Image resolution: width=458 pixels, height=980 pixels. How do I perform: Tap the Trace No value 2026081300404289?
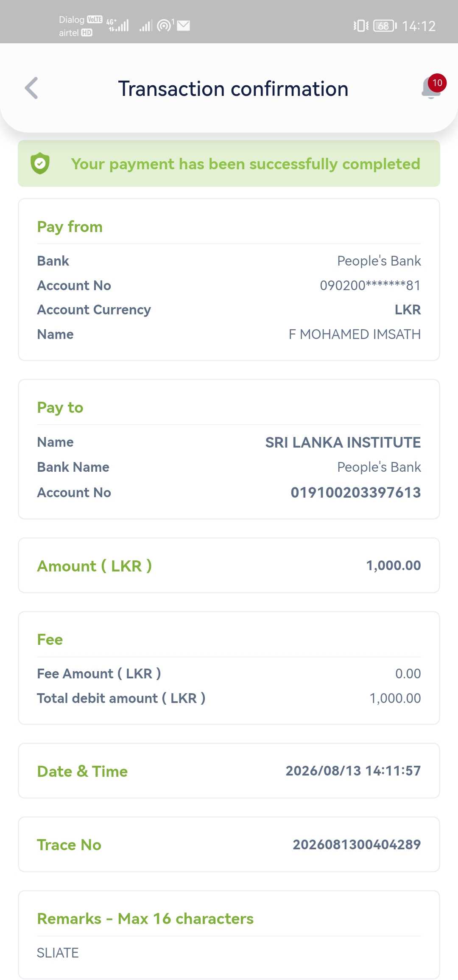(357, 845)
